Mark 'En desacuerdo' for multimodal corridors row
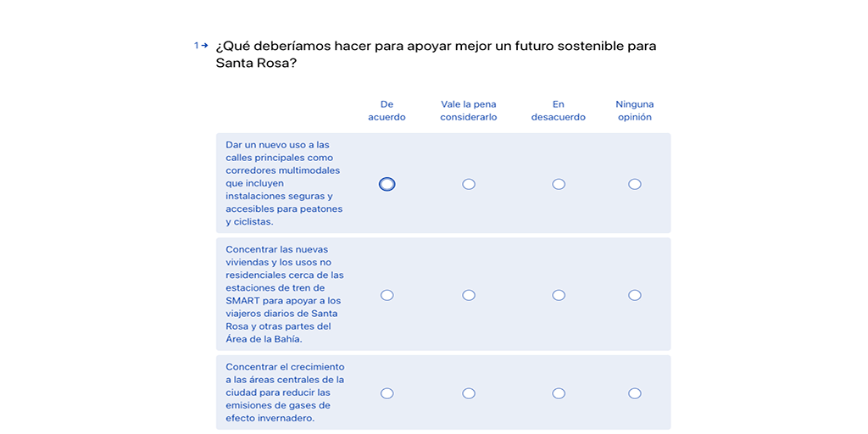Screen dimensions: 868x434 (559, 184)
